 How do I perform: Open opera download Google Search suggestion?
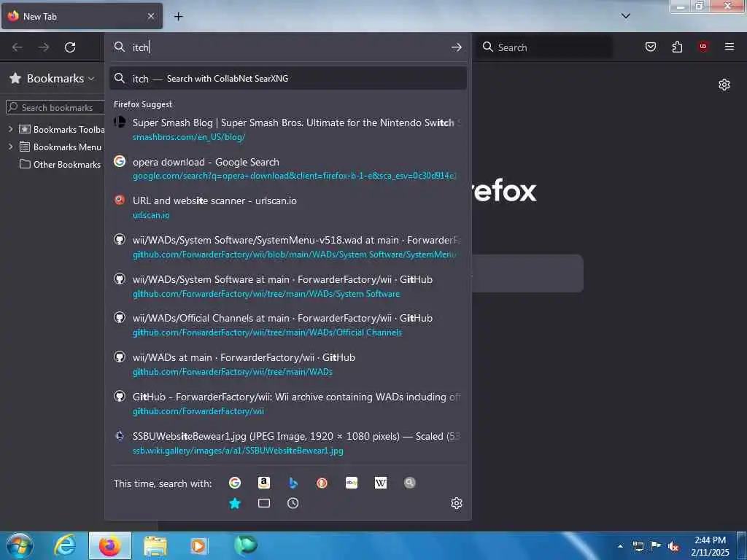[x=287, y=168]
